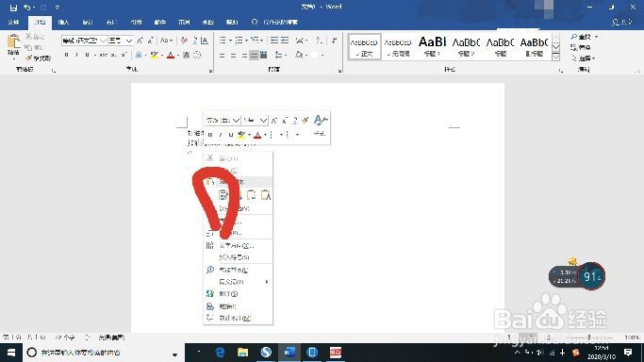Click the ribbon Paste clipboard icon
This screenshot has height=362, width=644.
coord(13,41)
